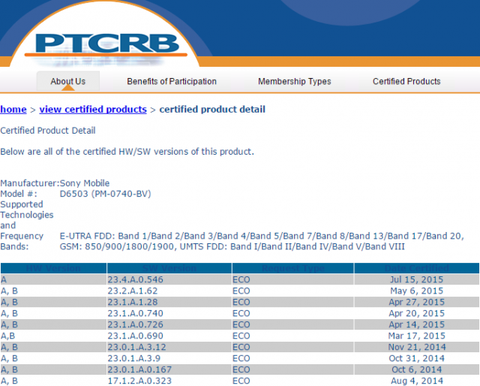Select SW version 17.1.2.A.0.323 cell
The width and height of the screenshot is (480, 386).
coord(169,381)
